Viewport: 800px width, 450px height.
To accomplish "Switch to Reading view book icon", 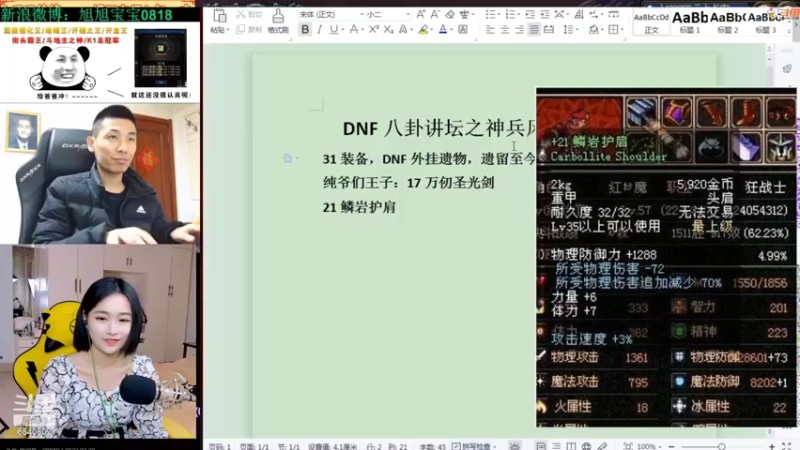I will tap(571, 446).
